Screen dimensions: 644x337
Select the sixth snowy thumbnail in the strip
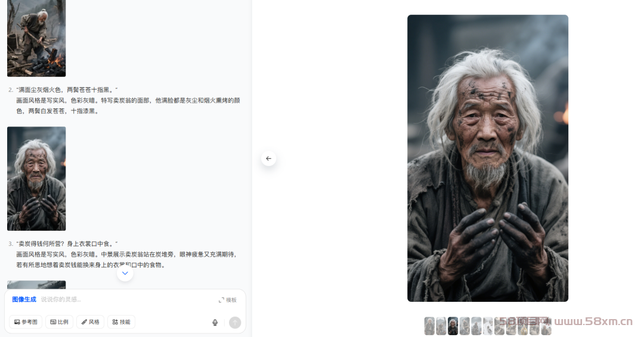pos(488,326)
